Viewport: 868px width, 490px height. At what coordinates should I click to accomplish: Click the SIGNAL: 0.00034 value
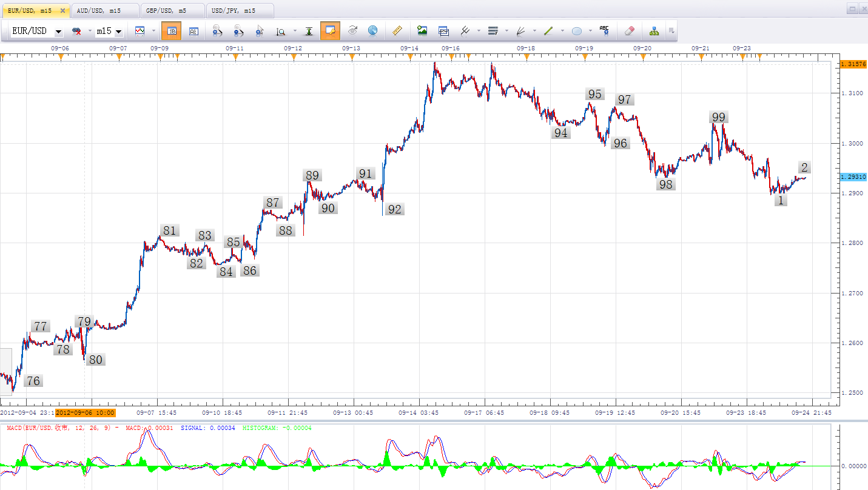pyautogui.click(x=207, y=428)
